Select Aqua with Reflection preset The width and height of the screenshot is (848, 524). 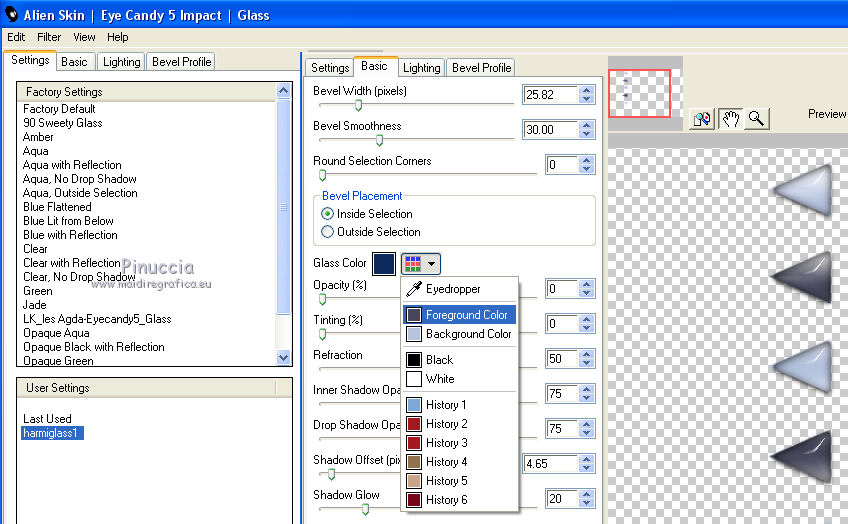(x=72, y=165)
